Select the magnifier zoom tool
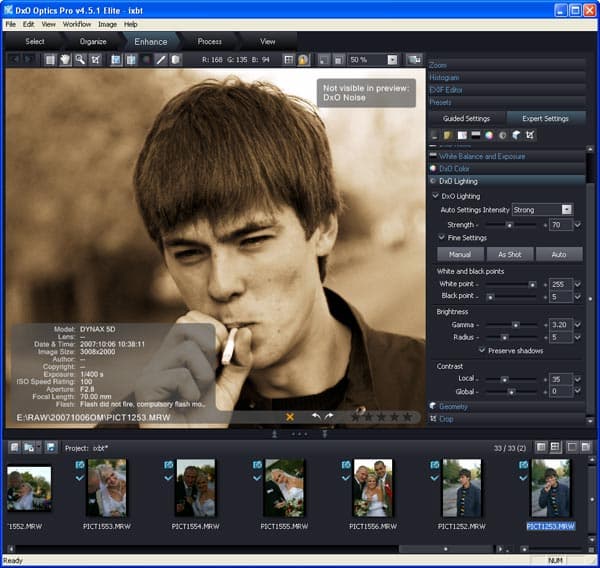 (80, 60)
